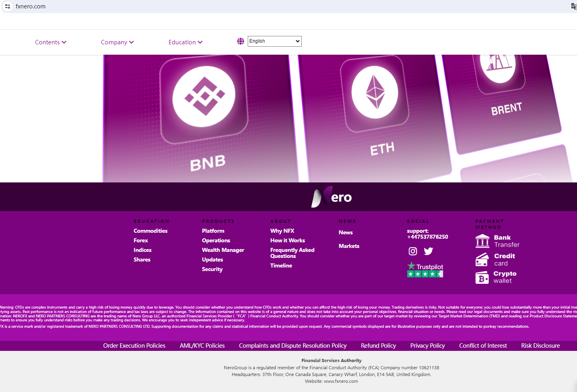The image size is (577, 392).
Task: Click the Credit card label
Action: 505,259
